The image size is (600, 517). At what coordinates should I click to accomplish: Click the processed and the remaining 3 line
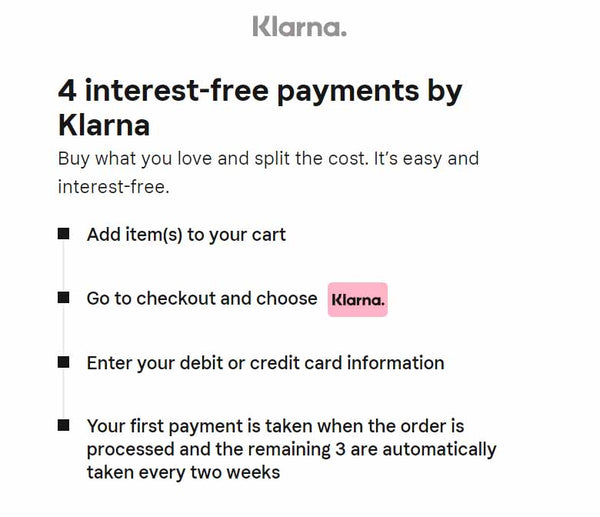pos(291,449)
